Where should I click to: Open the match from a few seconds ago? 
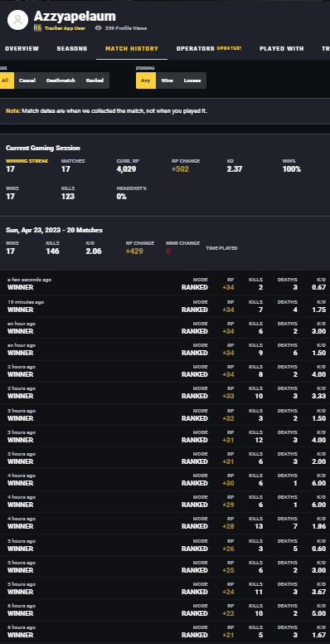click(x=165, y=284)
